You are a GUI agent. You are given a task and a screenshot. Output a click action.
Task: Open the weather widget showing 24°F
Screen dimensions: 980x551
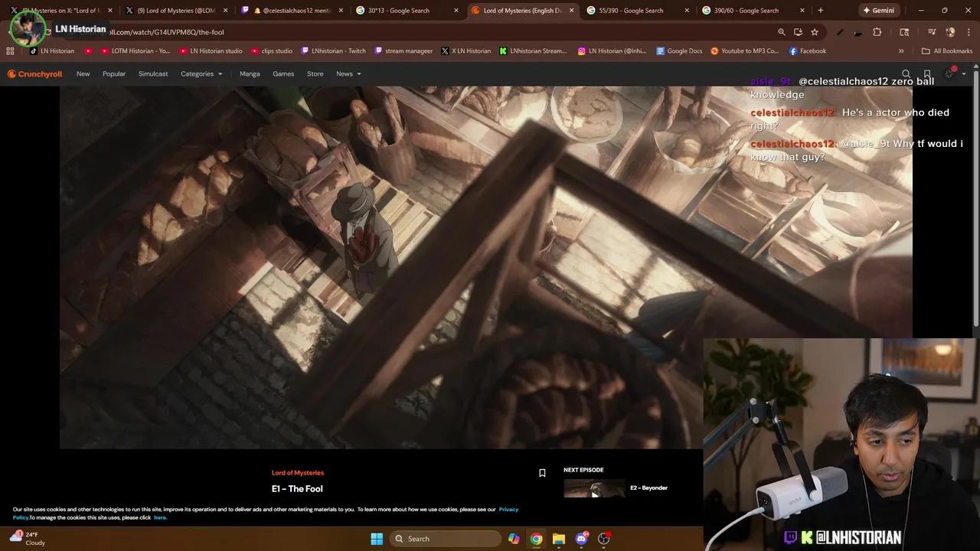(28, 539)
